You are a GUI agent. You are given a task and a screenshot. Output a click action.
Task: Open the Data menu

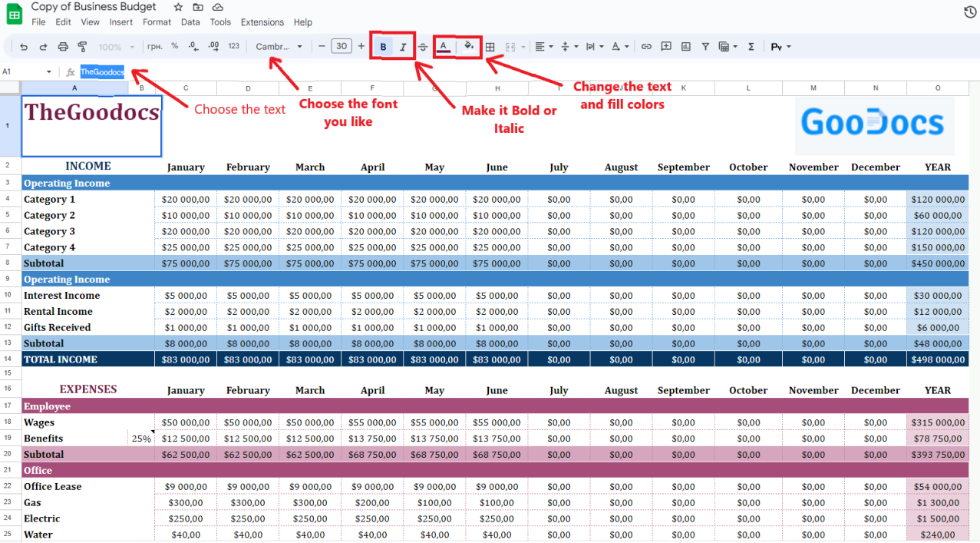point(190,22)
